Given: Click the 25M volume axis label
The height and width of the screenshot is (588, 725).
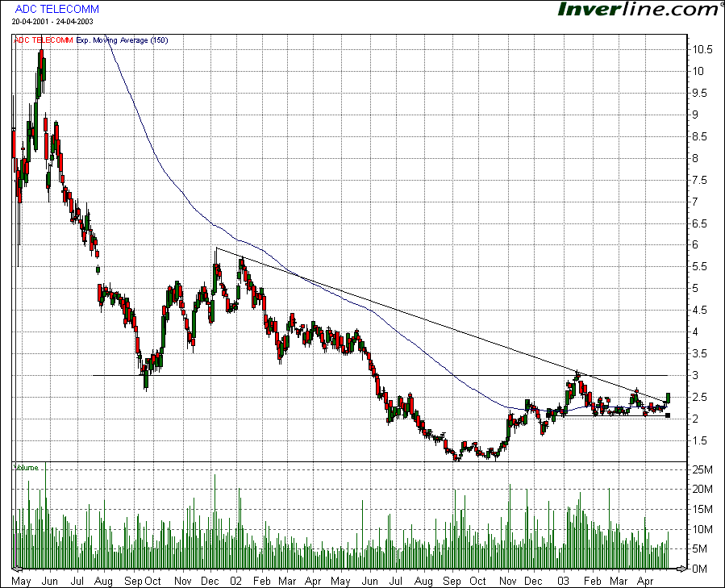Looking at the screenshot, I should (x=702, y=470).
